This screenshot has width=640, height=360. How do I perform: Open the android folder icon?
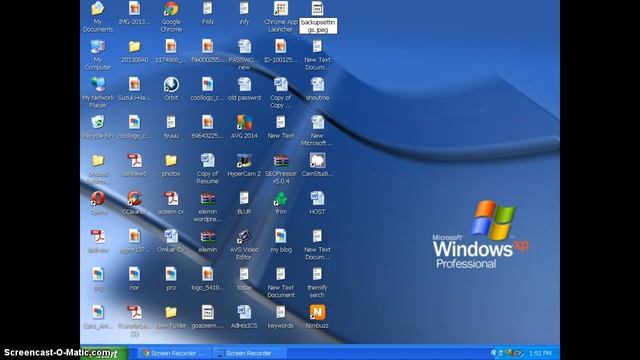(x=98, y=160)
